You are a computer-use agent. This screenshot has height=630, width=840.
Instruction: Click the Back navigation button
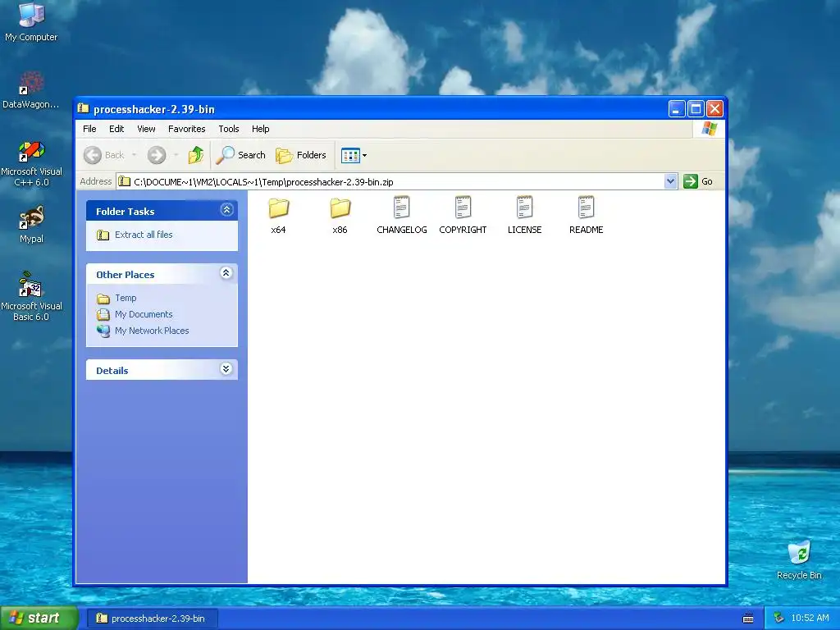click(104, 155)
